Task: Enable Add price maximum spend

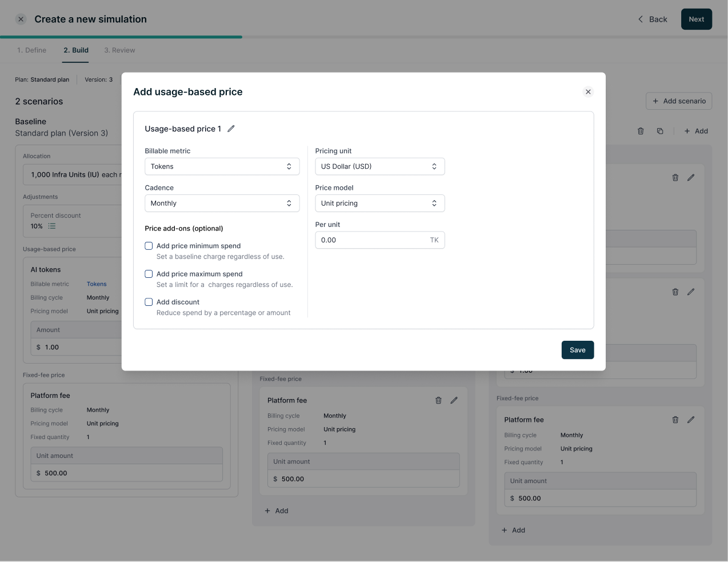Action: [149, 274]
